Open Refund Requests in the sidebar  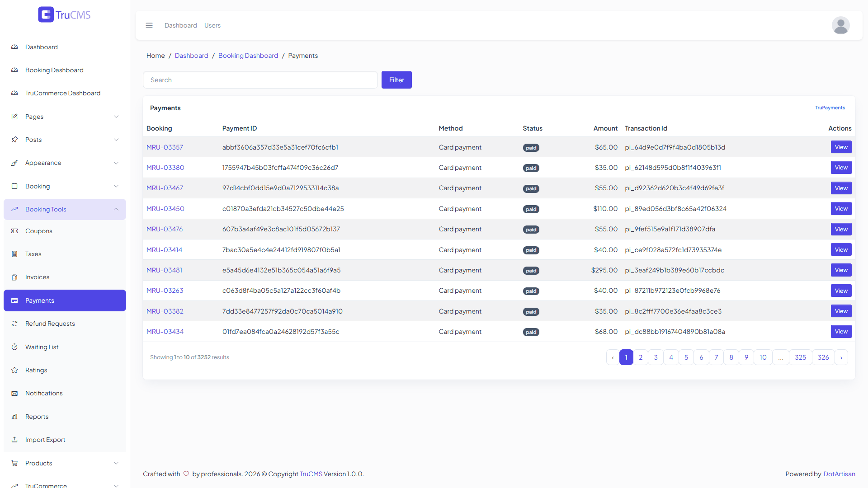(x=65, y=324)
